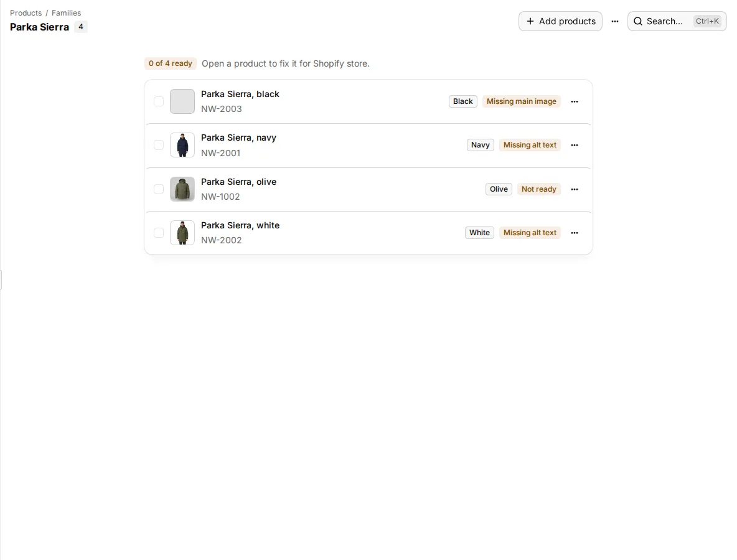The height and width of the screenshot is (560, 737).
Task: Click the empty thumbnail of Parka Sierra, black
Action: tap(182, 101)
